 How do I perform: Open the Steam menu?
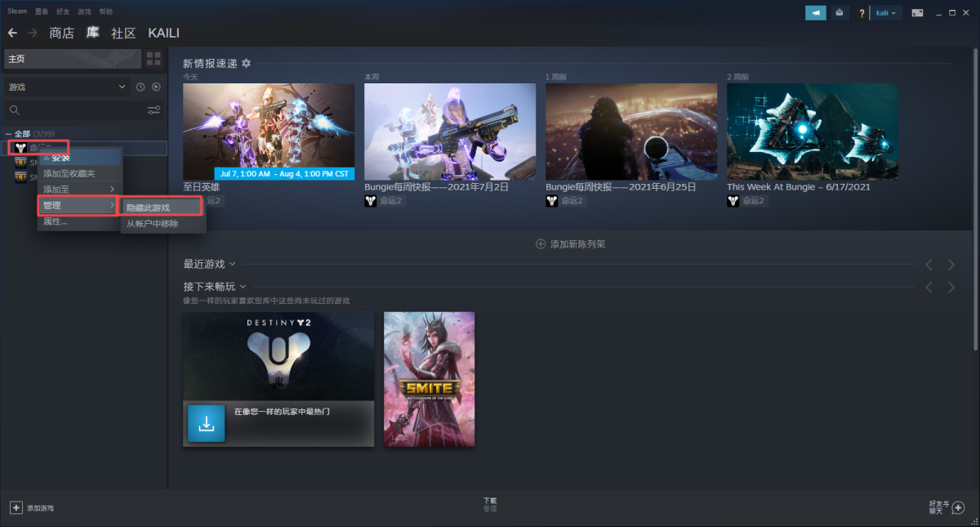(x=17, y=11)
